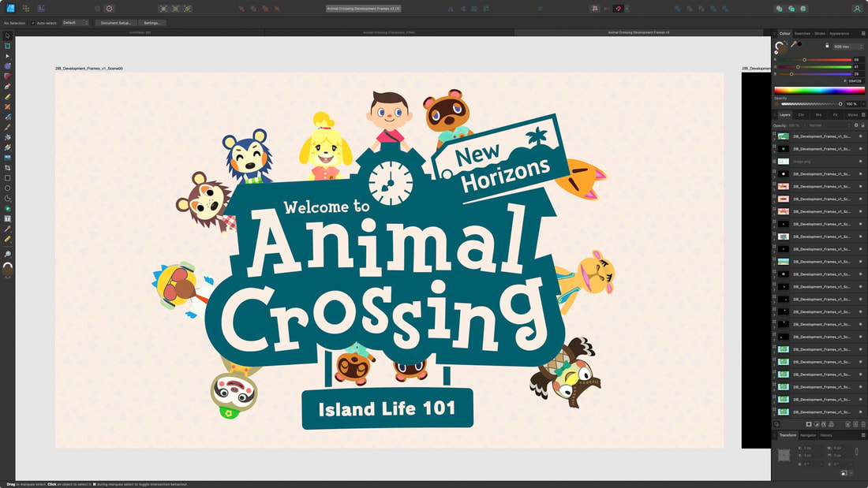Image resolution: width=868 pixels, height=488 pixels.
Task: Open the account profile icon
Action: 857,9
